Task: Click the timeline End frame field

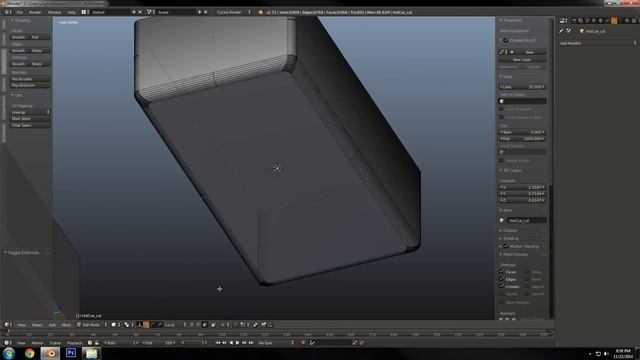Action: click(x=159, y=343)
